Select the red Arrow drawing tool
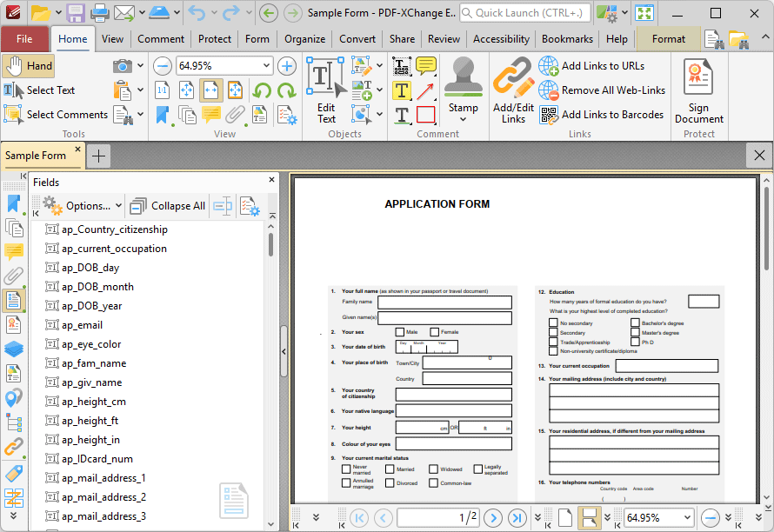Viewport: 774px width, 532px height. coord(425,90)
